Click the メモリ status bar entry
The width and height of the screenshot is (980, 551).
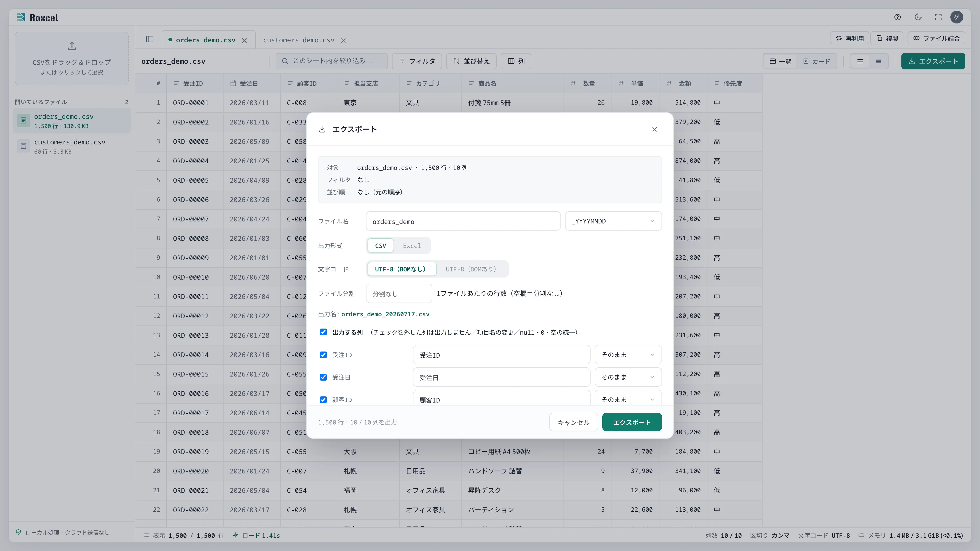click(x=910, y=535)
